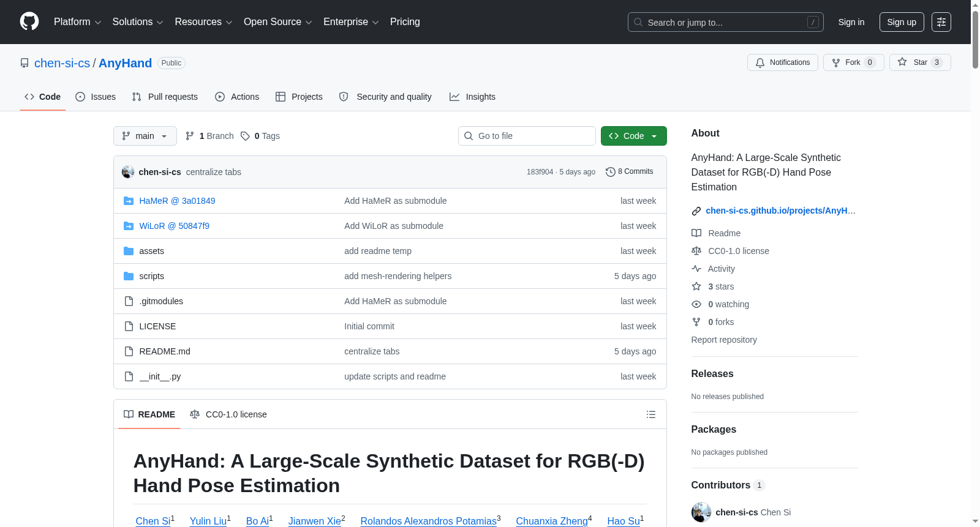Click the Sign up button
This screenshot has height=527, width=980.
[x=902, y=22]
